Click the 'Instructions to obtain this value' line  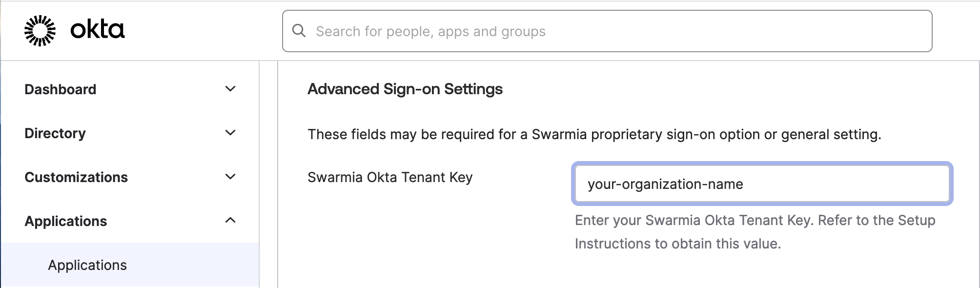coord(678,244)
